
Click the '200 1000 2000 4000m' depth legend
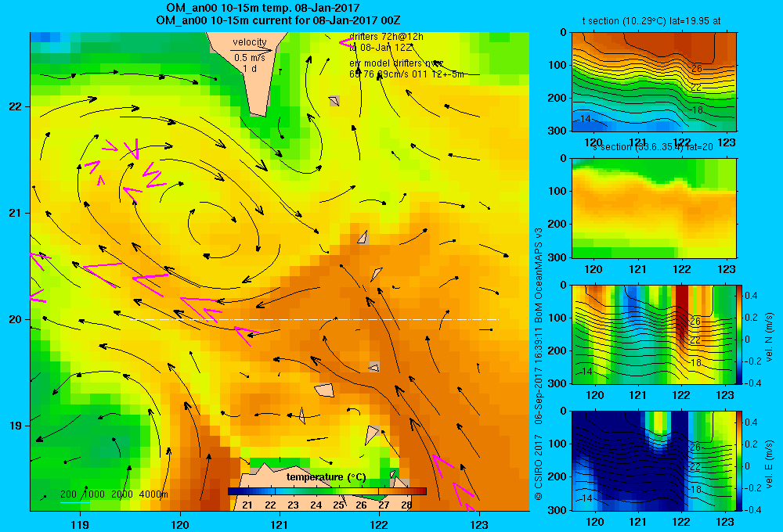pos(114,494)
